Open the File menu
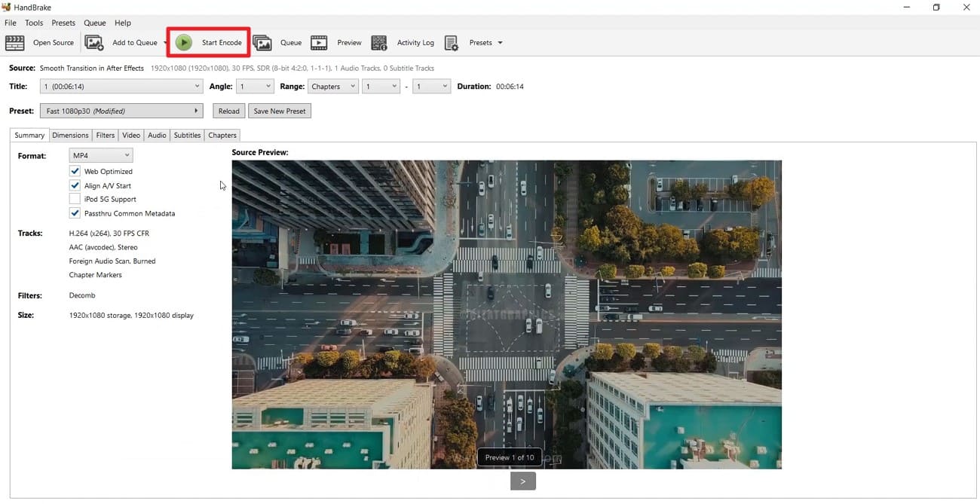Viewport: 980px width, 504px height. point(11,23)
